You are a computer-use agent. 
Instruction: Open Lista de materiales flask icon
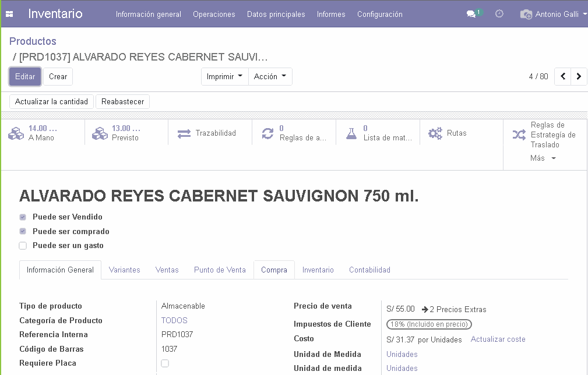pyautogui.click(x=351, y=133)
